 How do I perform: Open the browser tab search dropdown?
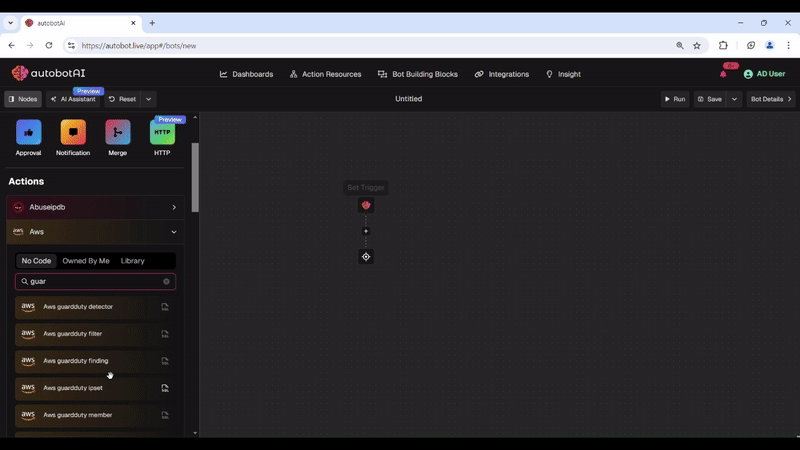click(x=10, y=23)
